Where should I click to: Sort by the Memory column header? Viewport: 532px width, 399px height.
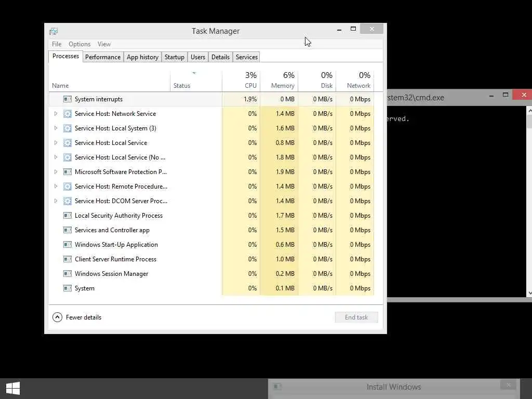coord(279,82)
